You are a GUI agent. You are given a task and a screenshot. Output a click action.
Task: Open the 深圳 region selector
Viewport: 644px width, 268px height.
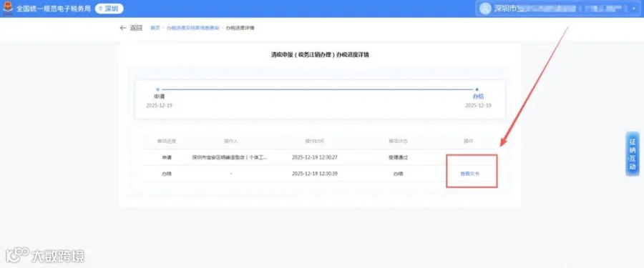tap(109, 8)
